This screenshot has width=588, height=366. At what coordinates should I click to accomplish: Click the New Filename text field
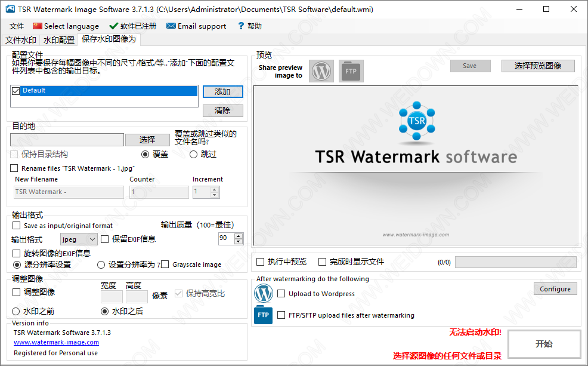69,192
